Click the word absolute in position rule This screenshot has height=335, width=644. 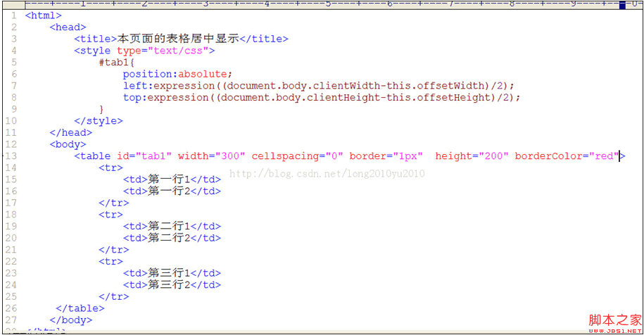pos(205,74)
